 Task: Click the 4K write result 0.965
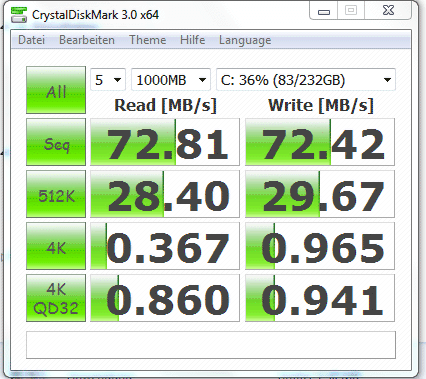320,246
